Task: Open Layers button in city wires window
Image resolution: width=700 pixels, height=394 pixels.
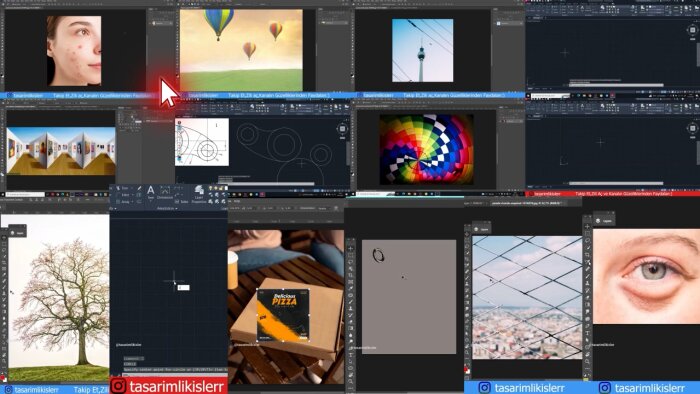Action: pos(481,229)
